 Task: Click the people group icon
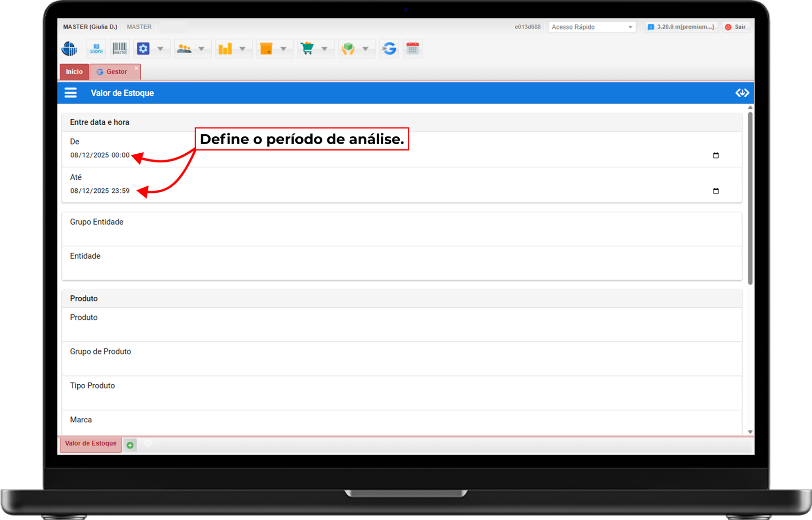(x=184, y=49)
